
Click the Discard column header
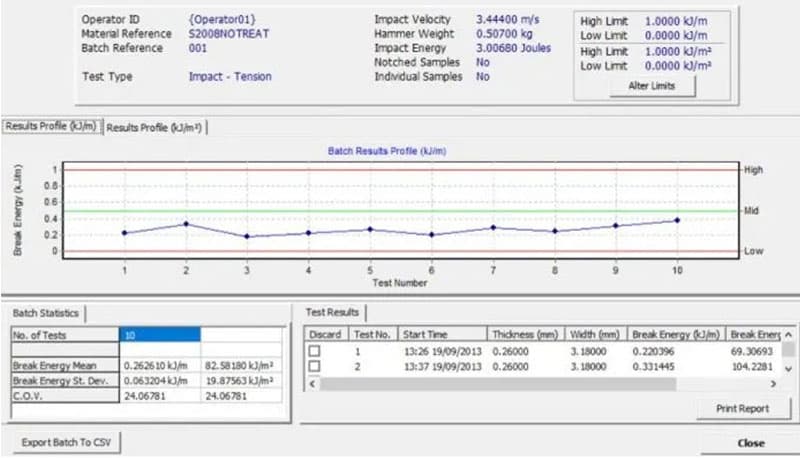click(x=326, y=335)
